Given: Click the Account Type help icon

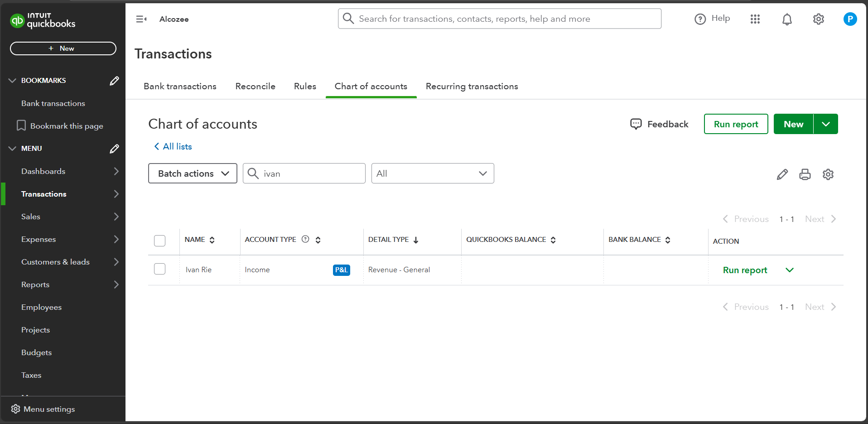Looking at the screenshot, I should pyautogui.click(x=305, y=239).
